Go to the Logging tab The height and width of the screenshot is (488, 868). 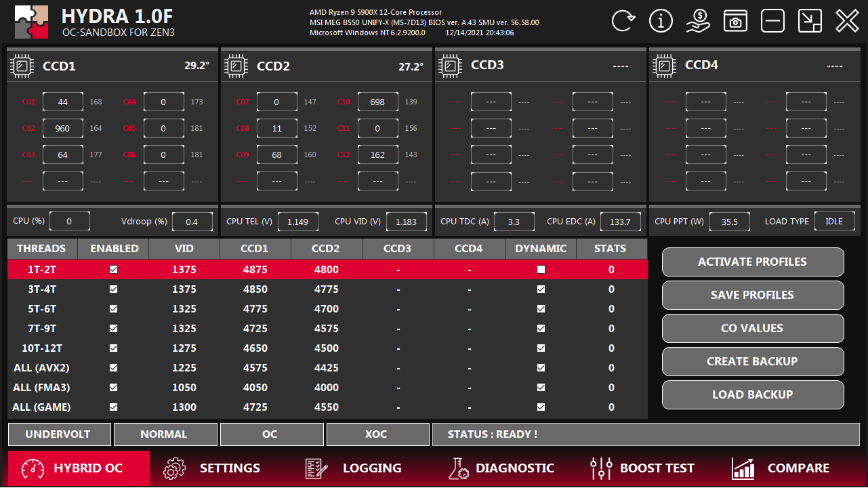click(x=353, y=468)
